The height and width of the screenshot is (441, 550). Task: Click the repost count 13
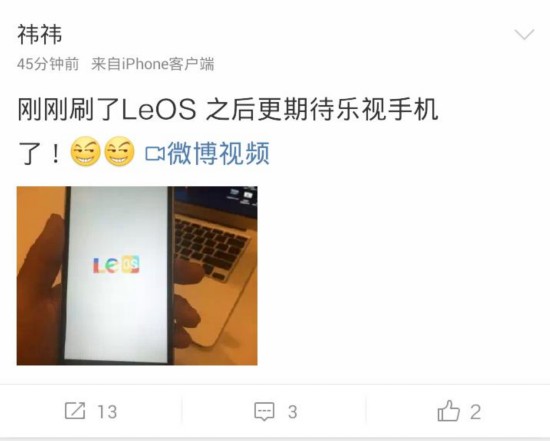[107, 412]
